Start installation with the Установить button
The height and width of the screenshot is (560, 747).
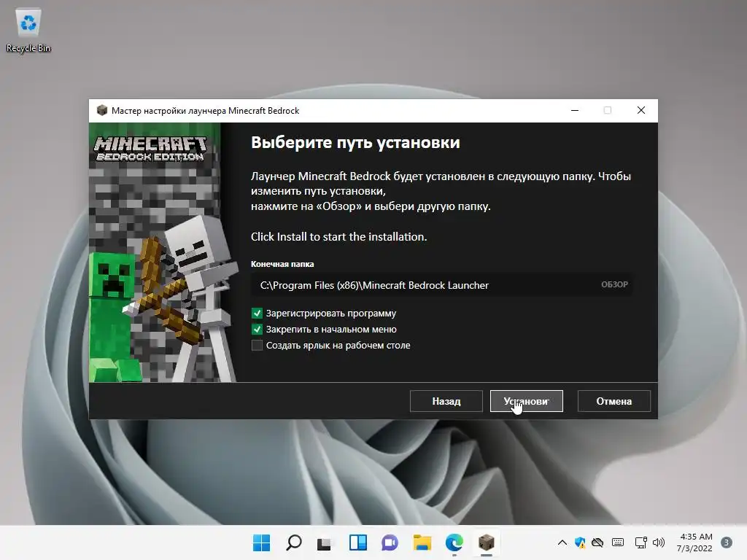pos(527,402)
